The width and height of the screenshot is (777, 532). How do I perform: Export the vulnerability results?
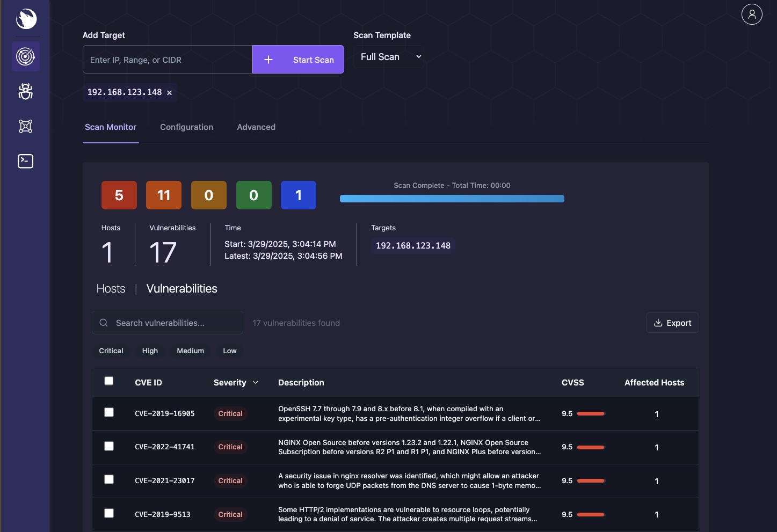(672, 323)
